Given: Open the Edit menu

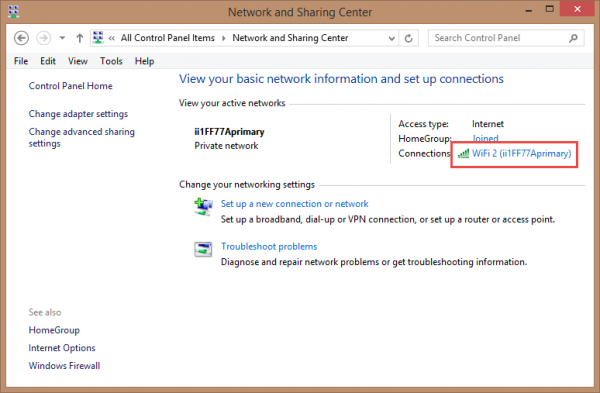Looking at the screenshot, I should point(48,61).
